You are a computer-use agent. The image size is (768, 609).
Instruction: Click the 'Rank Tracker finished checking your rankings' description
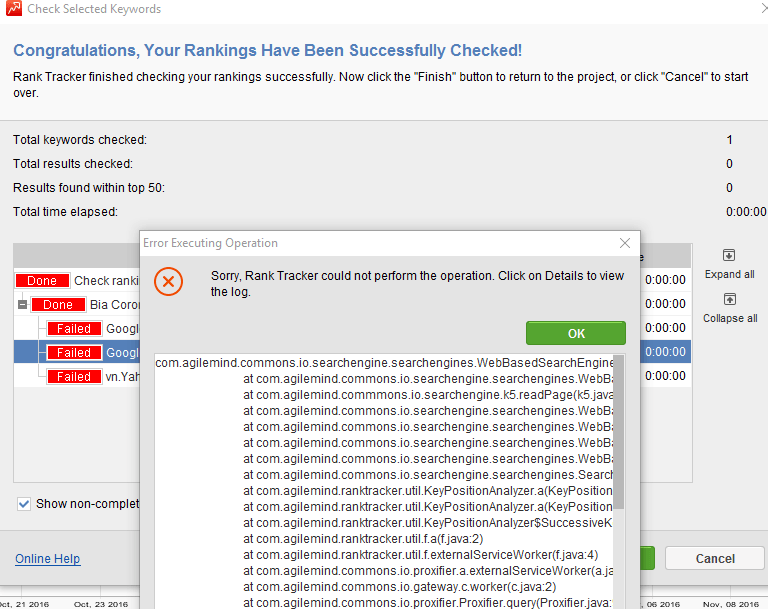380,85
